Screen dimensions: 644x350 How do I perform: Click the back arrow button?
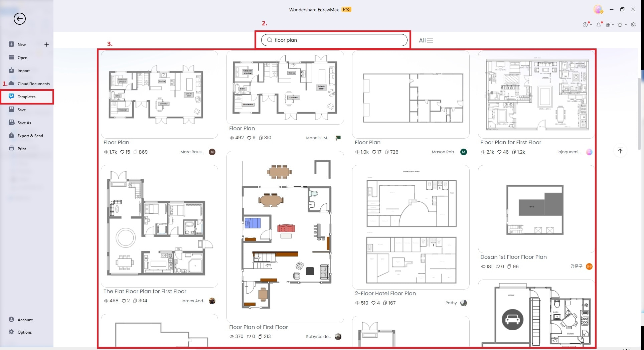(x=19, y=19)
